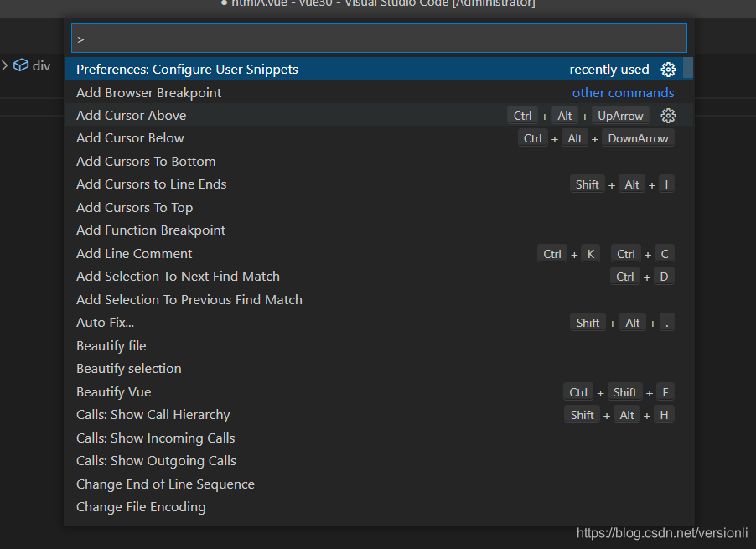The image size is (756, 549).
Task: Run Calls: Show Call Hierarchy
Action: [x=379, y=415]
